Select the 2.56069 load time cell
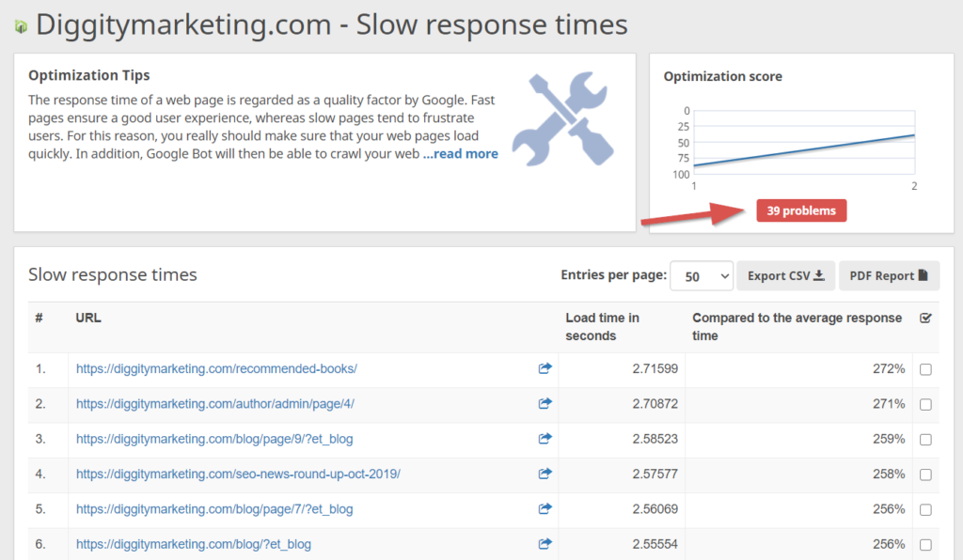 pos(655,508)
